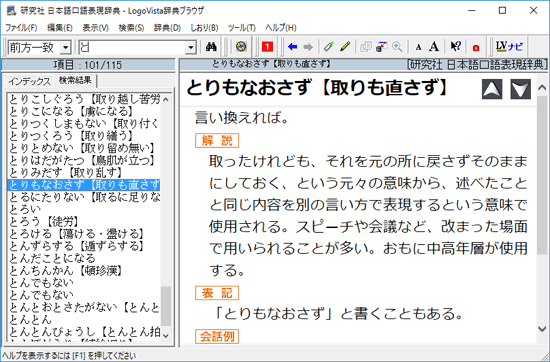Image resolution: width=550 pixels, height=362 pixels.
Task: Go forward with the gray right arrow
Action: click(x=308, y=47)
